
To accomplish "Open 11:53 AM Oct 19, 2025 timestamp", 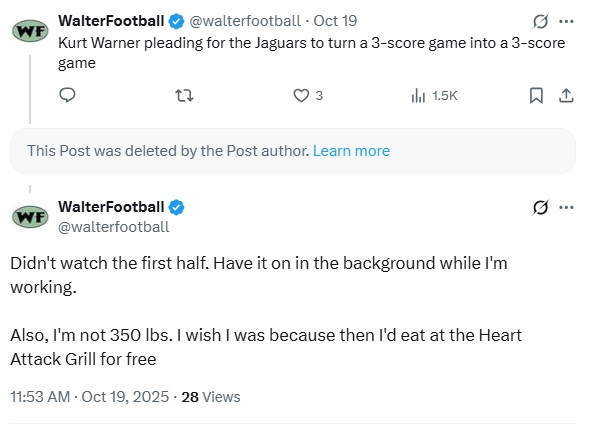I will point(90,396).
